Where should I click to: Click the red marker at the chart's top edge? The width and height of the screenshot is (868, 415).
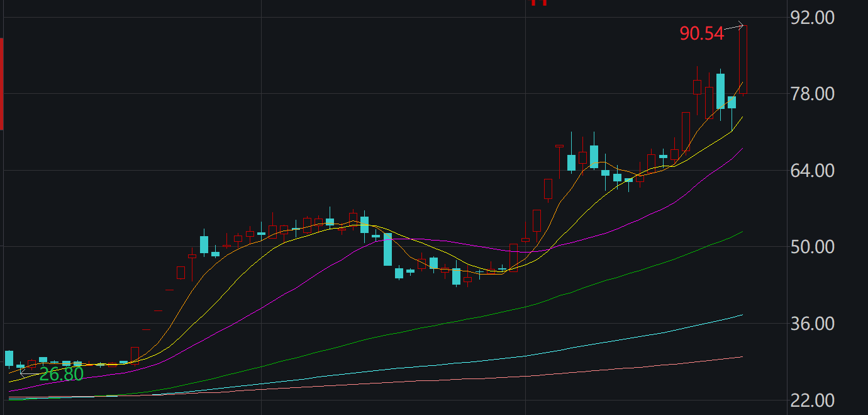(539, 3)
